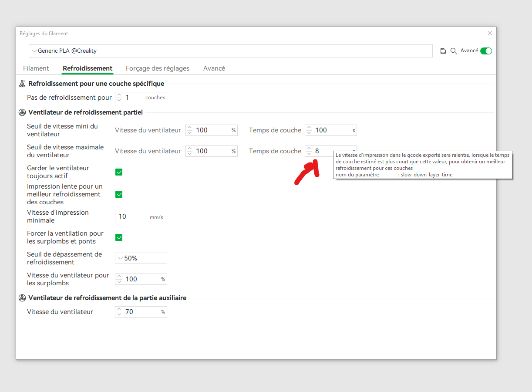
Task: Click the save preset floppy disk icon
Action: pyautogui.click(x=443, y=51)
